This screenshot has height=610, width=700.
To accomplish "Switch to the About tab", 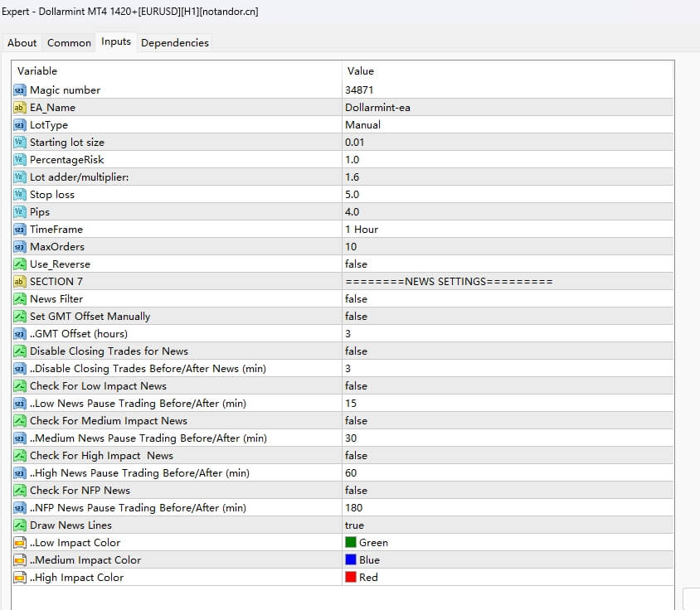I will coord(22,43).
